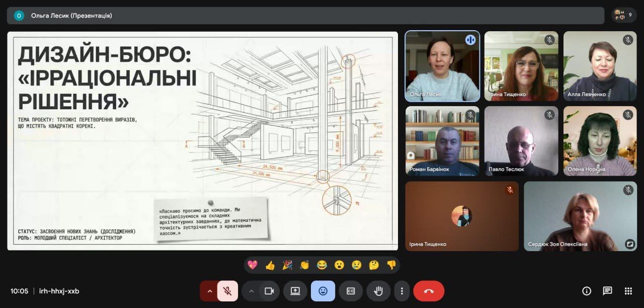Show the participants list with count 9
This screenshot has height=308, width=644.
(x=624, y=15)
